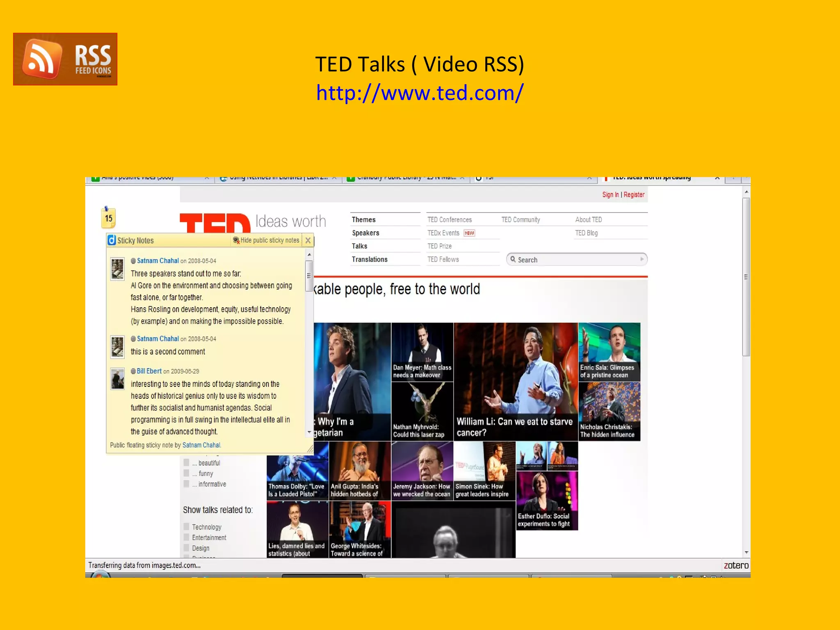Click the Diigo Sticky Notes icon
This screenshot has width=840, height=630.
112,240
